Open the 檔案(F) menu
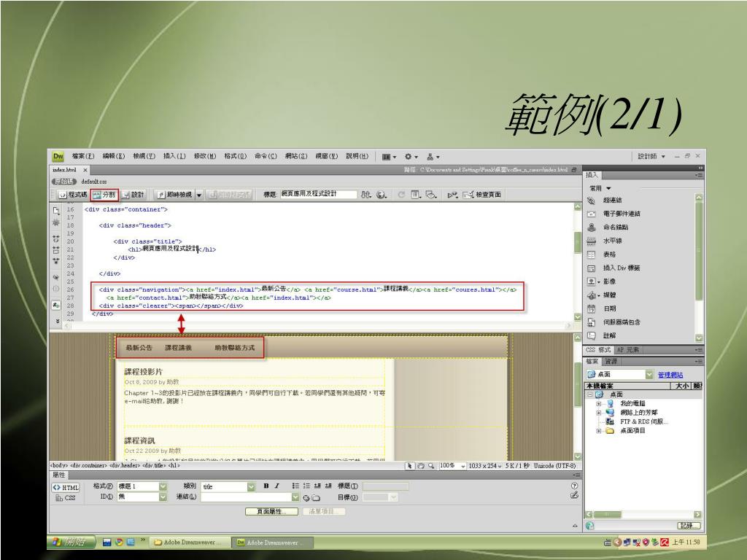The image size is (747, 560). 83,156
